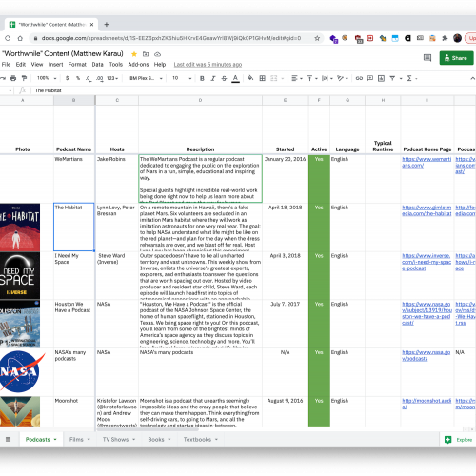Open comment history icon

[x=427, y=58]
